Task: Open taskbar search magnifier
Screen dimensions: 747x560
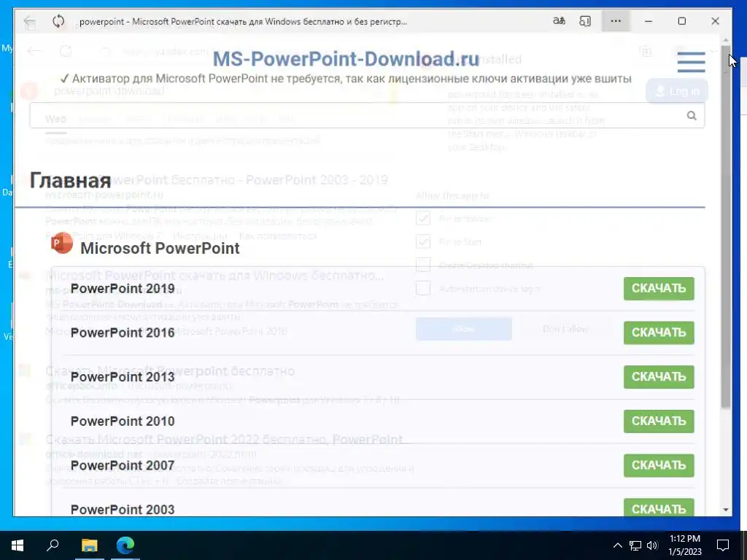Action: click(x=53, y=545)
